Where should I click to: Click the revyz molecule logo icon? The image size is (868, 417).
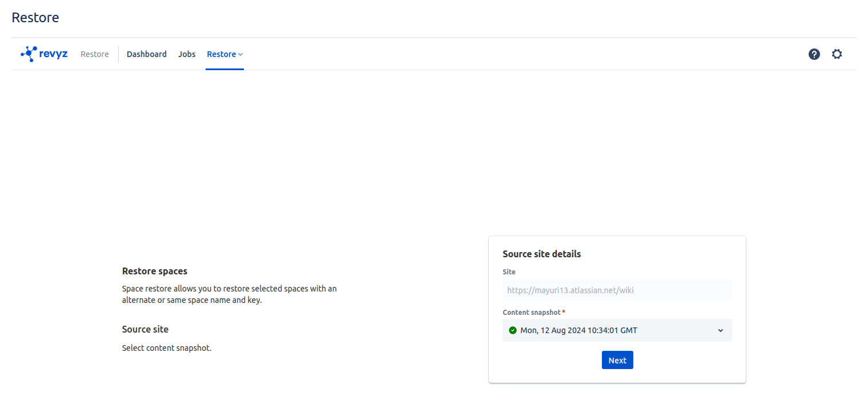click(29, 54)
